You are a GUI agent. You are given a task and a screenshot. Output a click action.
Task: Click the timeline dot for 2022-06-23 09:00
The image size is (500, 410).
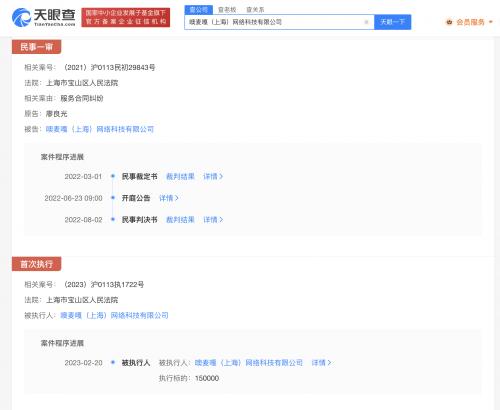click(113, 198)
